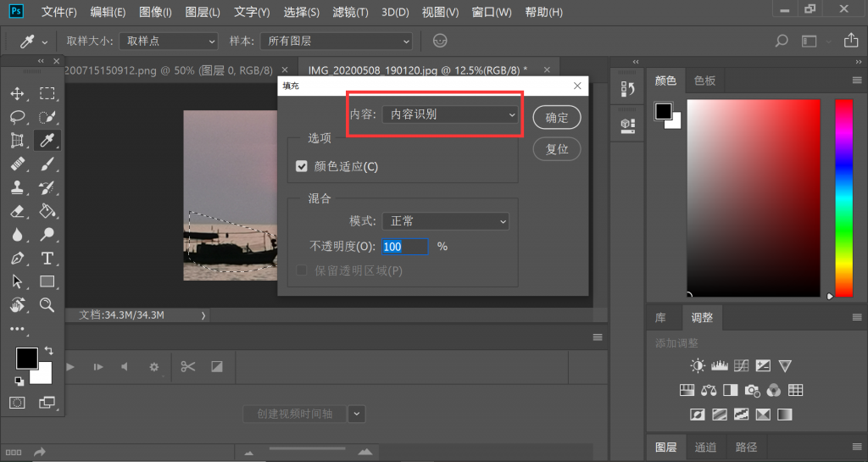The image size is (868, 462).
Task: Click the rainbow hue slider strip
Action: click(x=844, y=198)
